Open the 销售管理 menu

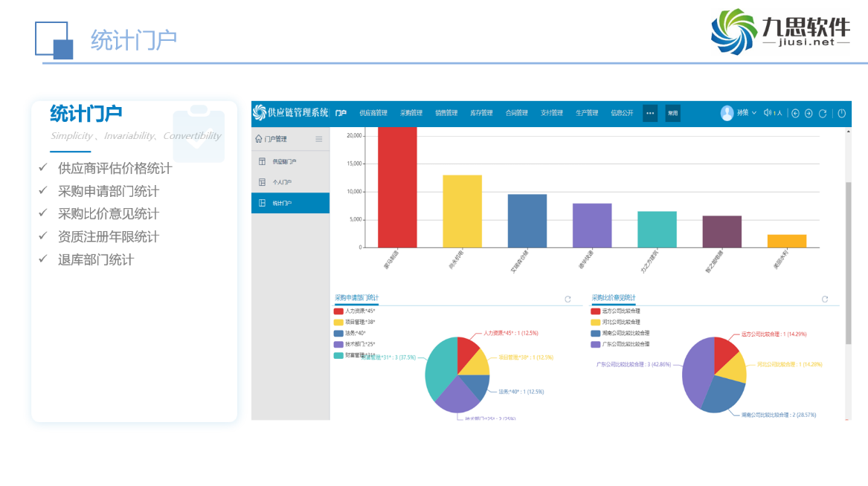pyautogui.click(x=446, y=113)
